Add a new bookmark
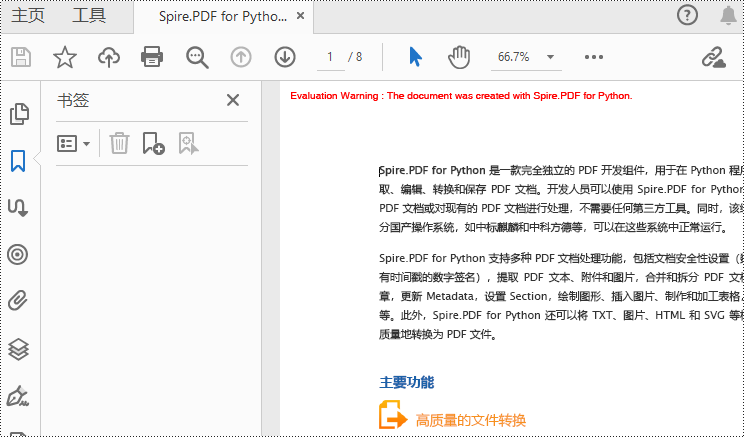Viewport: 744px width, 437px height. [x=153, y=143]
